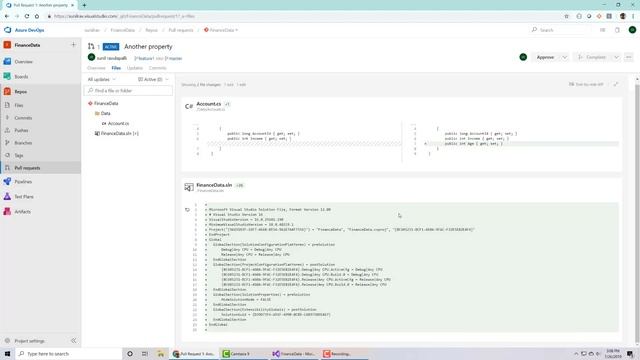The width and height of the screenshot is (640, 360).
Task: Open the FinanceData repository breadcrumb dropdown
Action: pyautogui.click(x=221, y=30)
